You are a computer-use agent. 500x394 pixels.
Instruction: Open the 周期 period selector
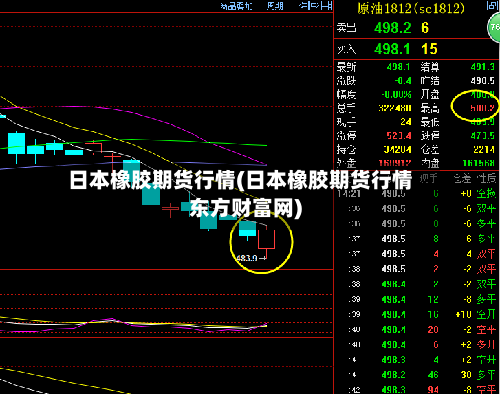click(x=275, y=6)
